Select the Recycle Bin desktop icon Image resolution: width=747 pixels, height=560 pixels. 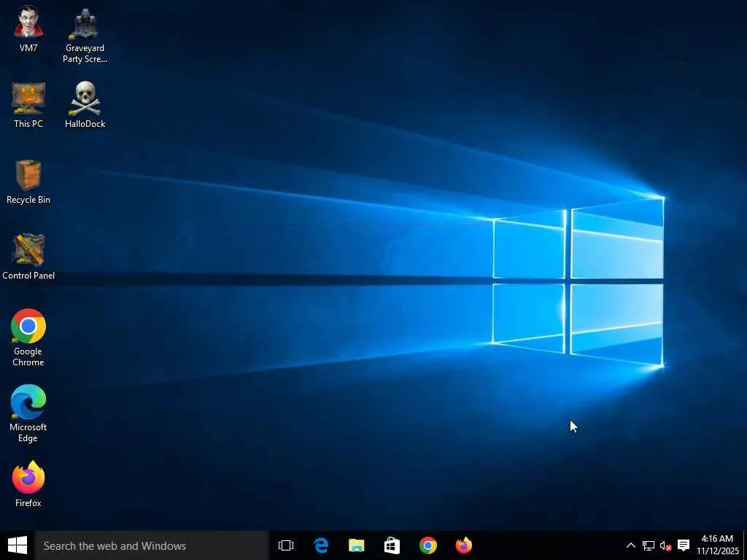[x=28, y=182]
